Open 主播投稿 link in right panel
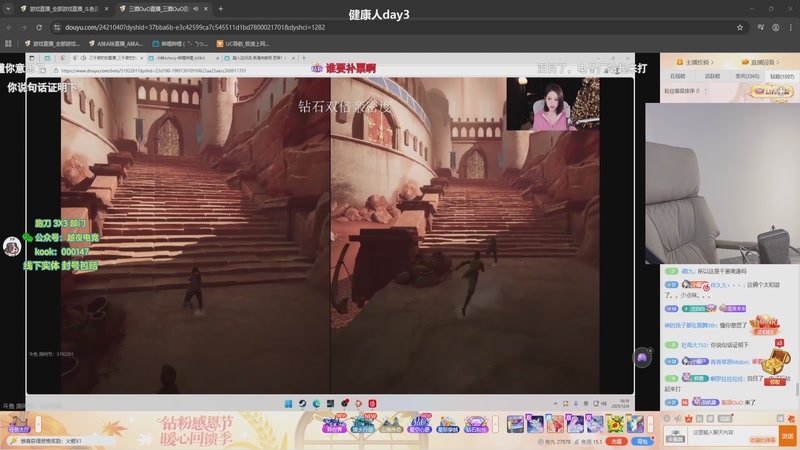Screen dimensions: 800x450 point(695,62)
